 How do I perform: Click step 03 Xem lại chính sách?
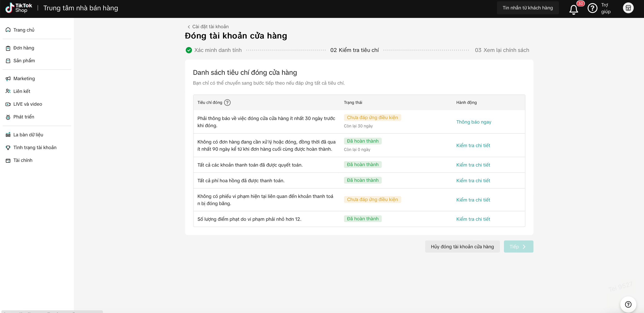click(502, 50)
